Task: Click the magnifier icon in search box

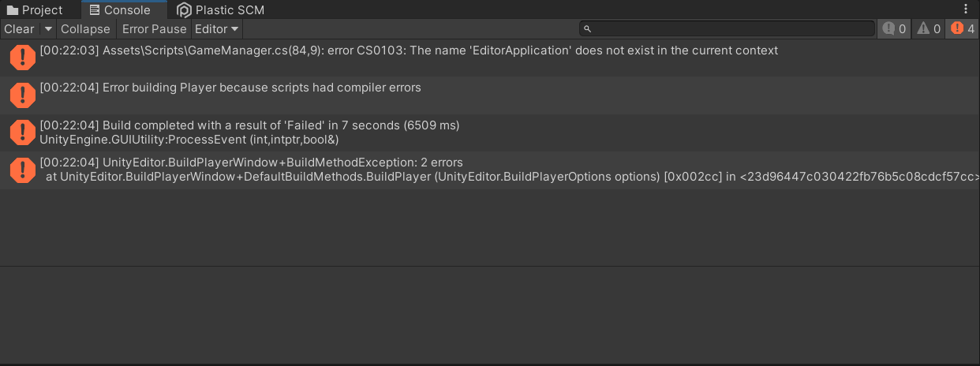Action: click(587, 29)
